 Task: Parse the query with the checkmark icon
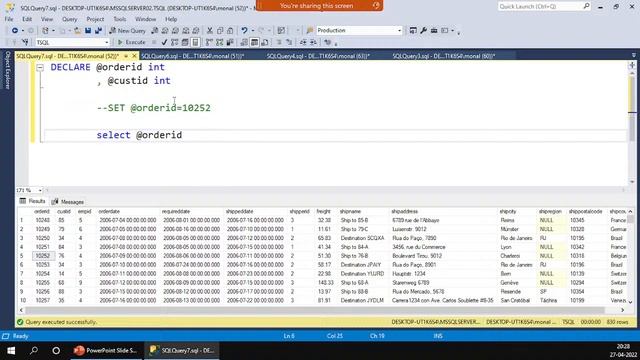[164, 42]
